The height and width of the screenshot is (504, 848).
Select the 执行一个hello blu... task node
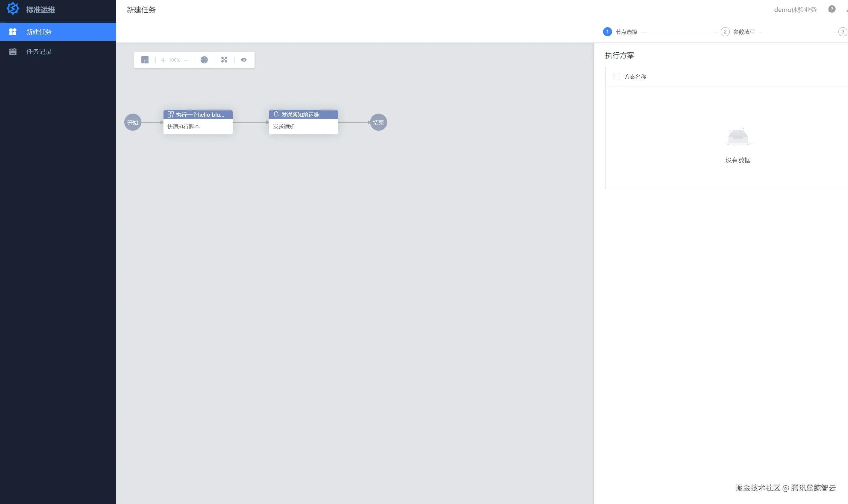pos(198,122)
